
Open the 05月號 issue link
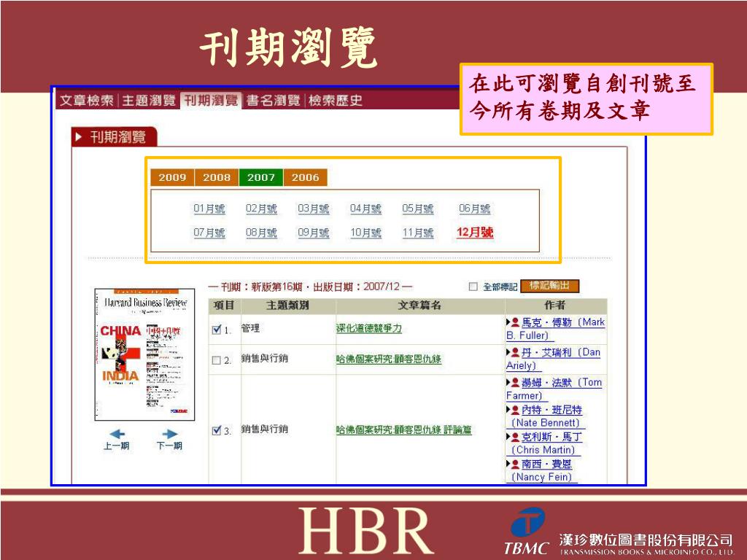(418, 209)
